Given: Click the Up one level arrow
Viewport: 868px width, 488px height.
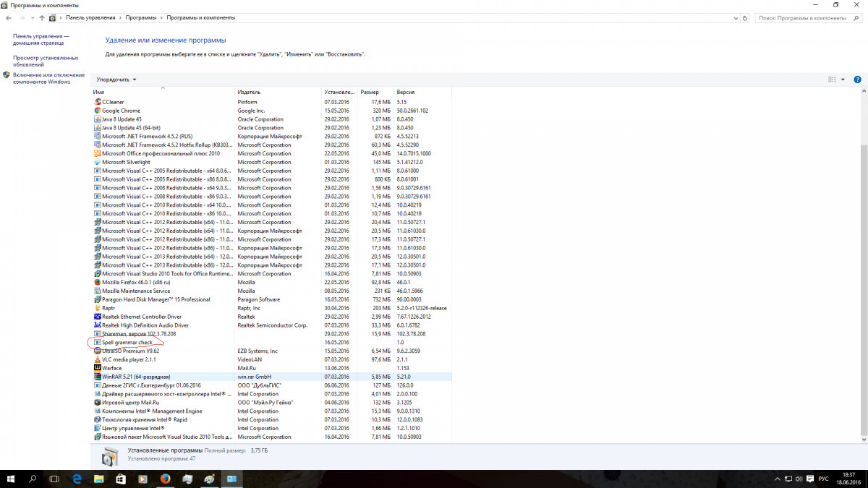Looking at the screenshot, I should (43, 17).
